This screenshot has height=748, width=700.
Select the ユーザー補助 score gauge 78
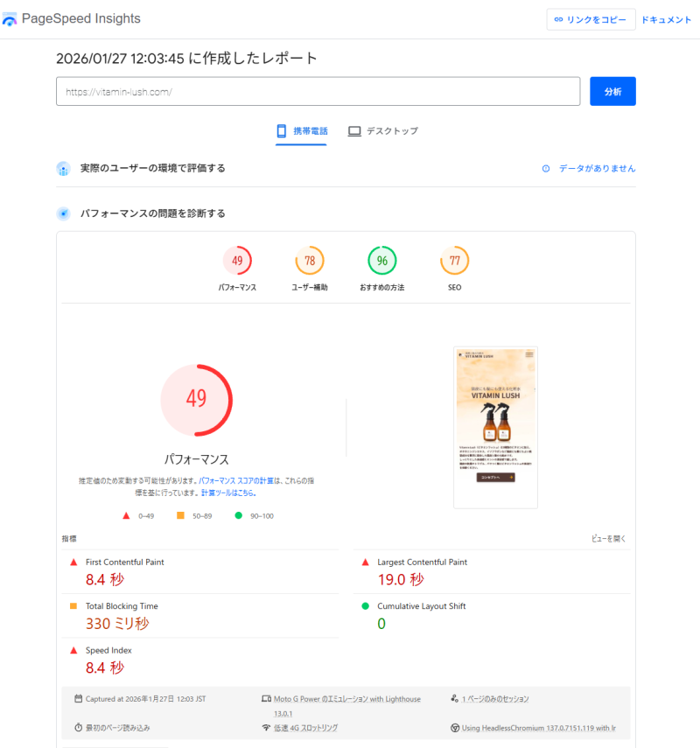point(310,261)
